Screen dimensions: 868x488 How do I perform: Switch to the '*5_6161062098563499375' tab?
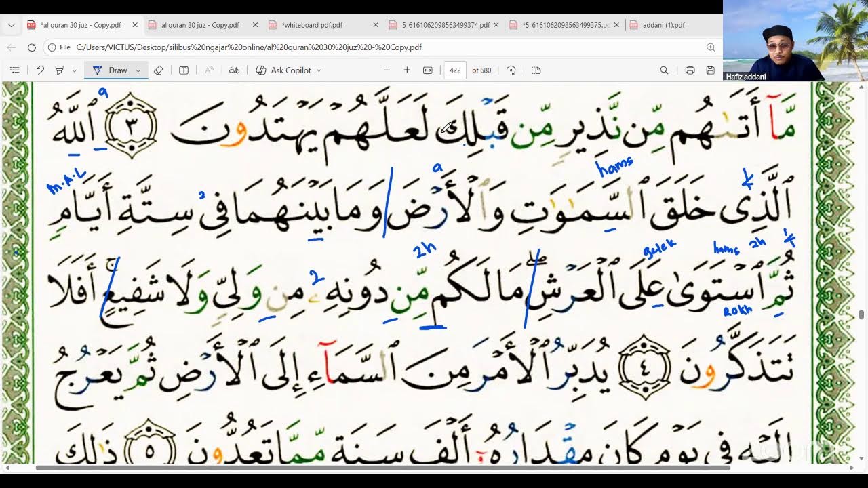point(564,25)
